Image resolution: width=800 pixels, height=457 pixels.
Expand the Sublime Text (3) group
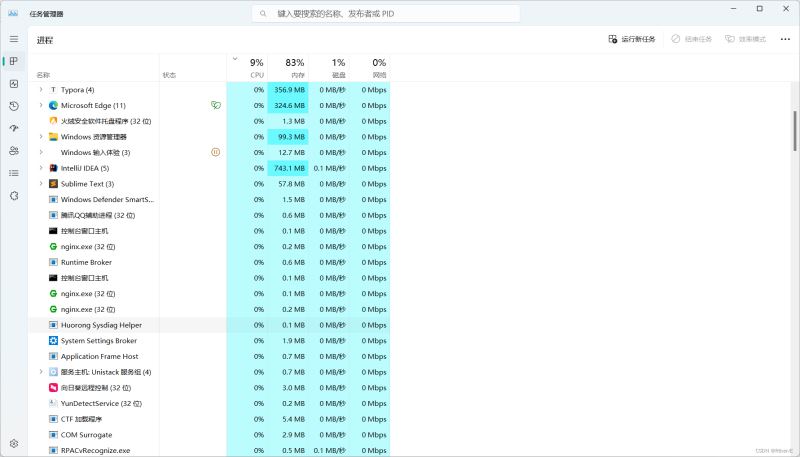point(41,184)
